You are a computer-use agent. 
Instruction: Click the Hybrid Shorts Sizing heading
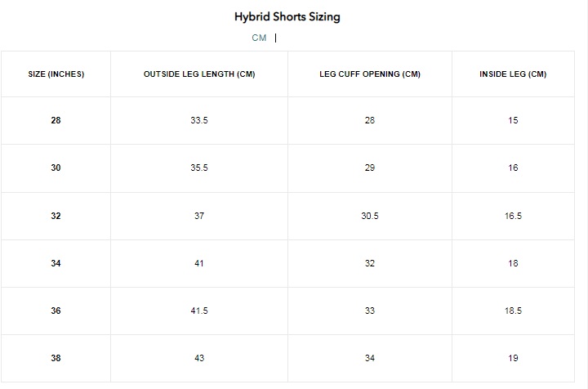point(287,17)
